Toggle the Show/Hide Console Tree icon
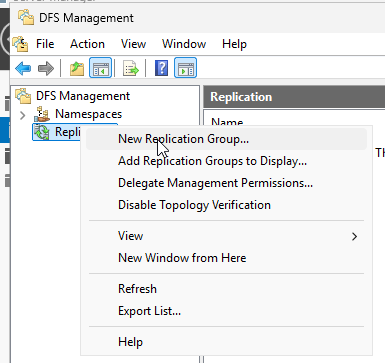Viewport: 385px width, 363px height. pyautogui.click(x=100, y=68)
